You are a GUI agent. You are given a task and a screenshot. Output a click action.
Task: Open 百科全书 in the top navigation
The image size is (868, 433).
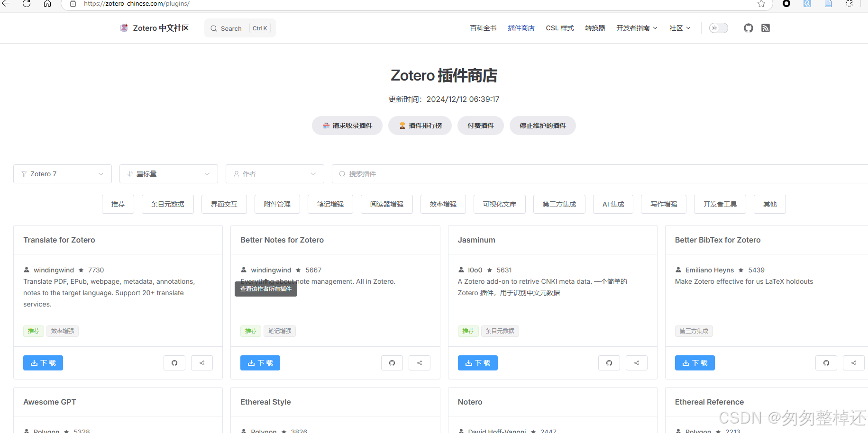[x=483, y=28]
